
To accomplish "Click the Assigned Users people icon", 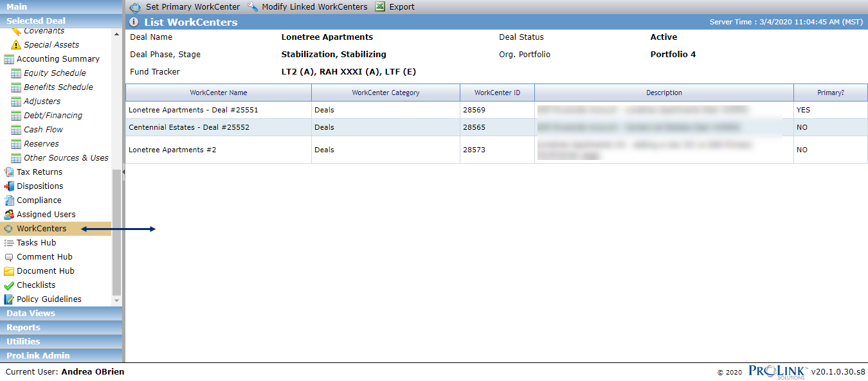I will click(9, 215).
